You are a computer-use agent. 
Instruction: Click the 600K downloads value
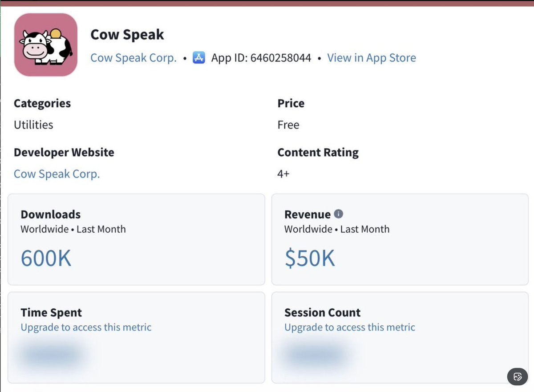click(x=46, y=259)
